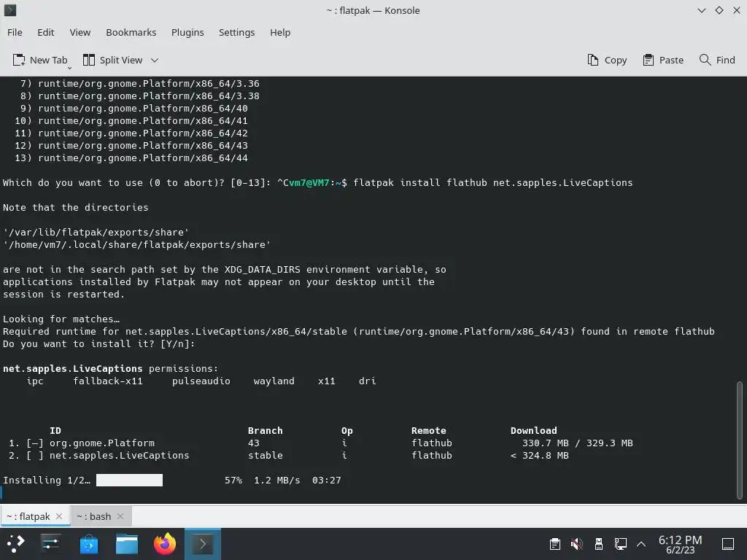Open Dolphin file manager from the taskbar

127,544
